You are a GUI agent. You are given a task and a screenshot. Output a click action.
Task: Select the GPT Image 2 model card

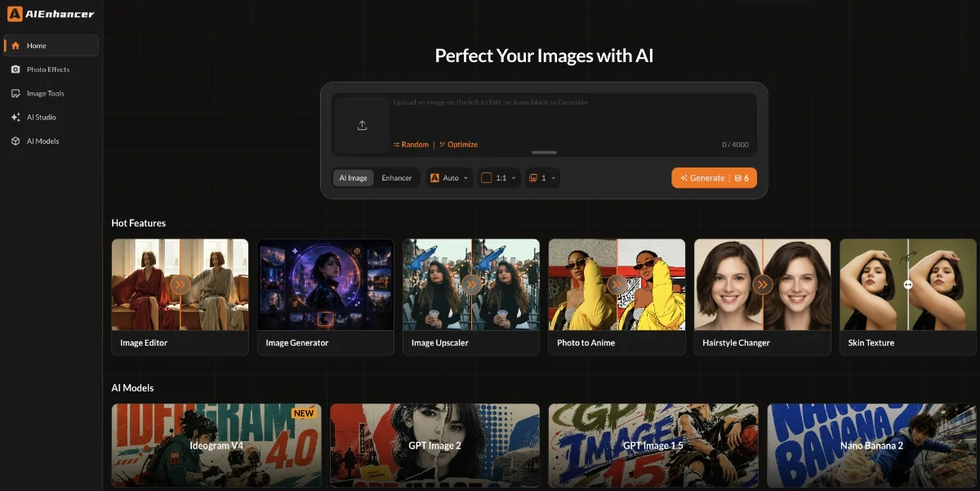[x=434, y=445]
